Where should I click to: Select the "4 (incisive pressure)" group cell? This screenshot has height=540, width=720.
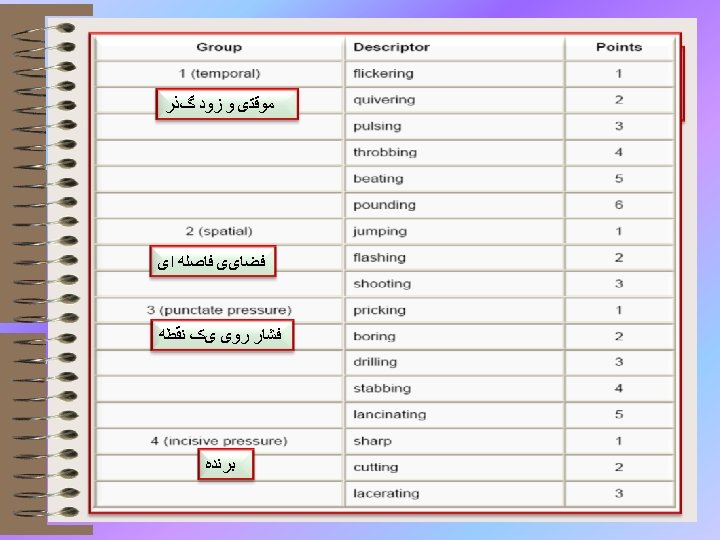pyautogui.click(x=219, y=441)
